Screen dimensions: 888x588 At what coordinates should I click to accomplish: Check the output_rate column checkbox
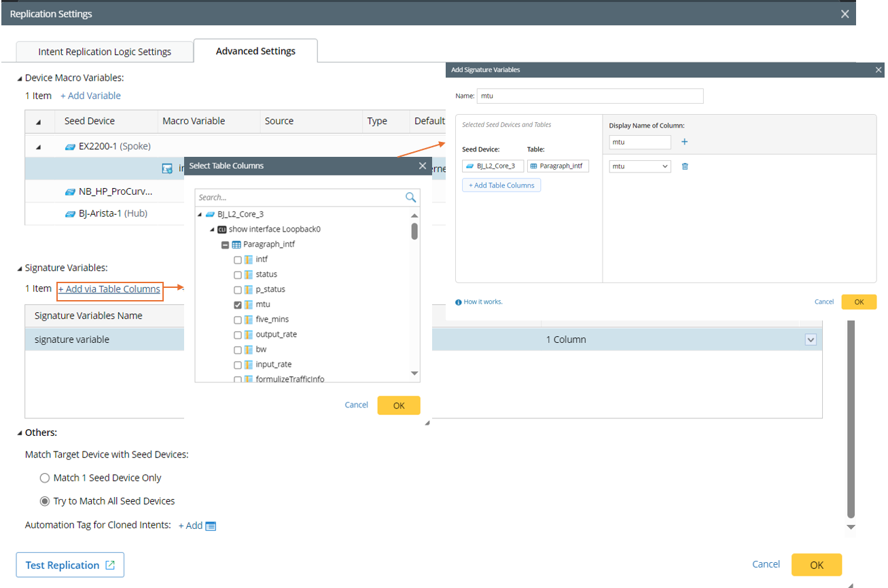point(237,335)
